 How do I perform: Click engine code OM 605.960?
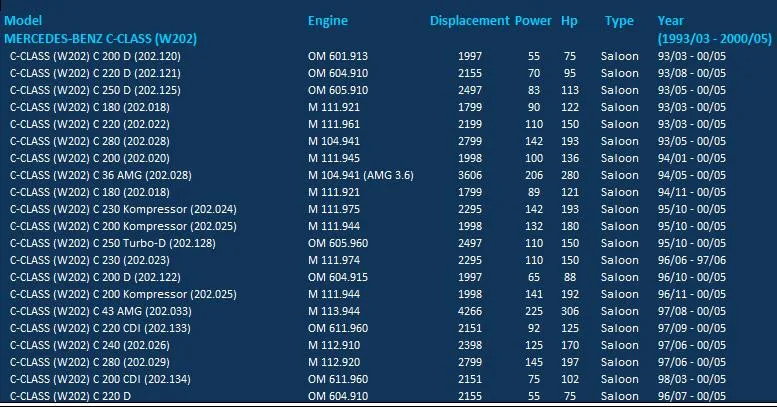click(338, 243)
